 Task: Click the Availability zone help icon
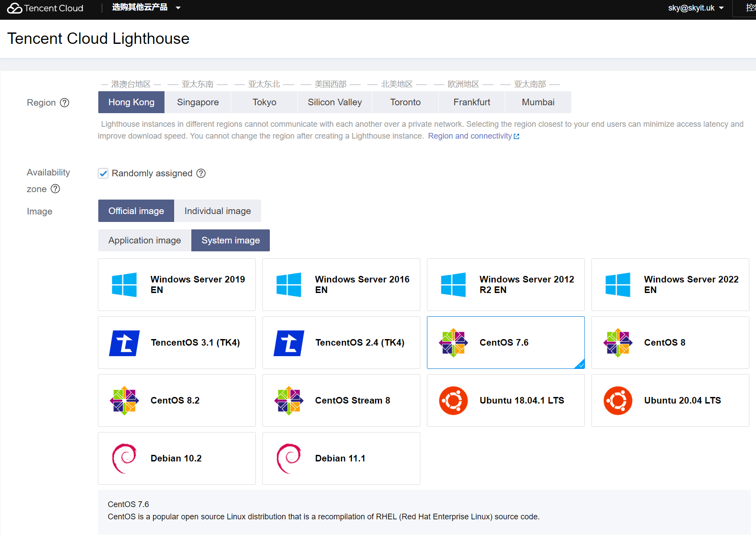click(x=55, y=189)
